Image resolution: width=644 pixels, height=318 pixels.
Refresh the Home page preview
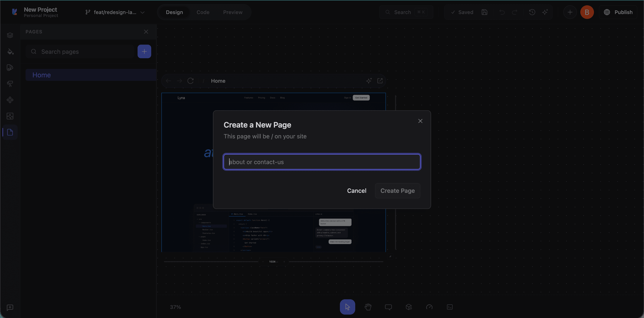190,81
